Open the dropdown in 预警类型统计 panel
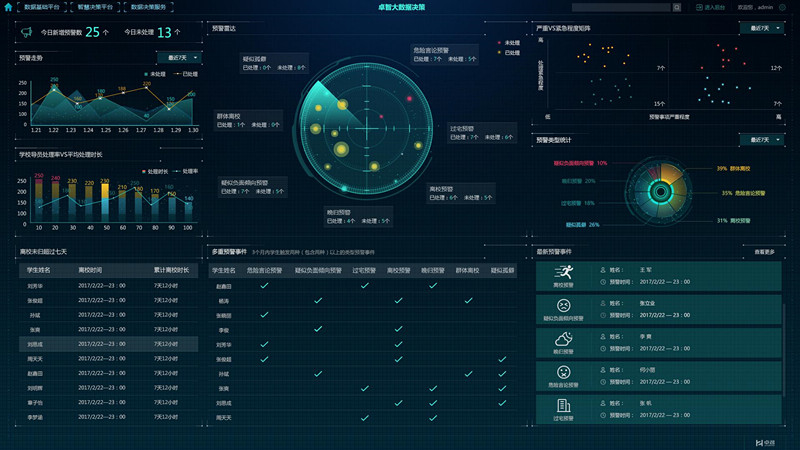800x450 pixels. point(761,140)
